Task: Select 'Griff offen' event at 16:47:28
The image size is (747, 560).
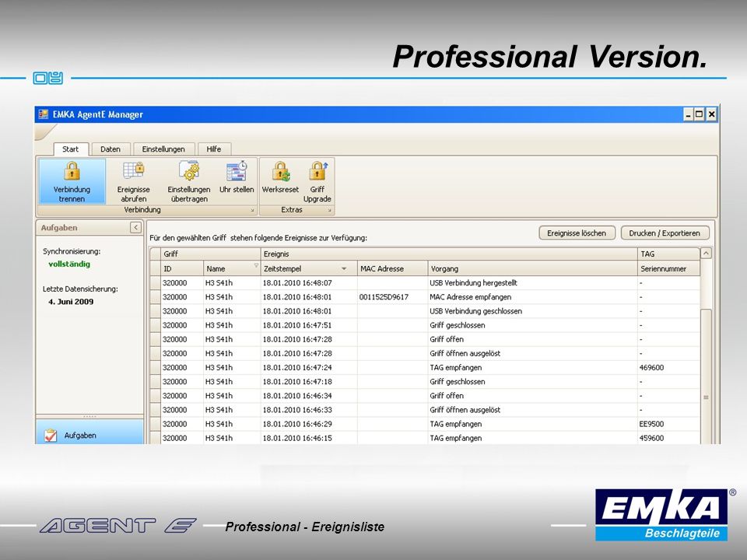Action: (x=425, y=340)
